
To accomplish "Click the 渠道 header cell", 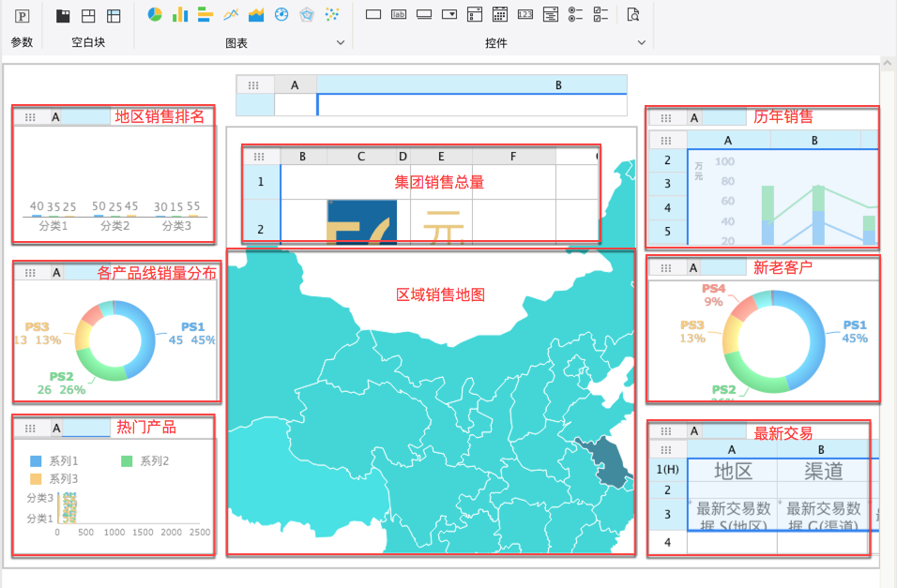I will point(823,471).
